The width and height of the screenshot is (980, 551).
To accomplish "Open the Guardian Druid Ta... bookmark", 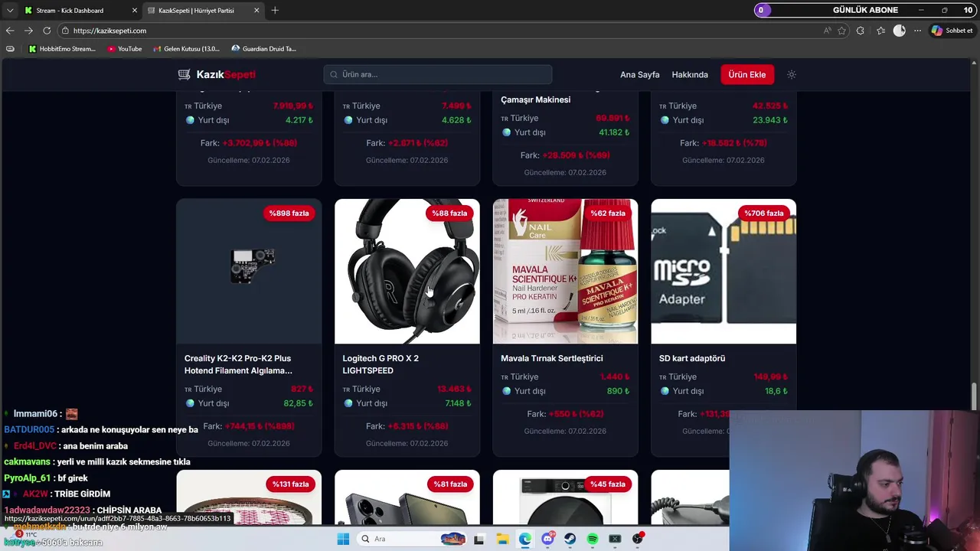I will (x=263, y=49).
